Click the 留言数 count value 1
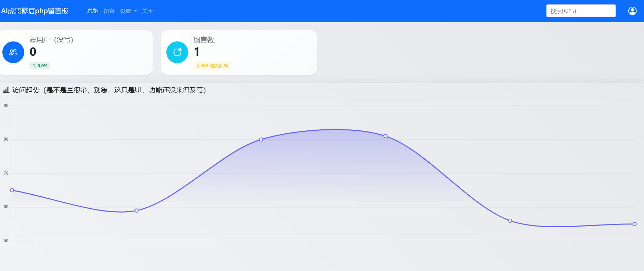This screenshot has width=644, height=271. pyautogui.click(x=197, y=52)
